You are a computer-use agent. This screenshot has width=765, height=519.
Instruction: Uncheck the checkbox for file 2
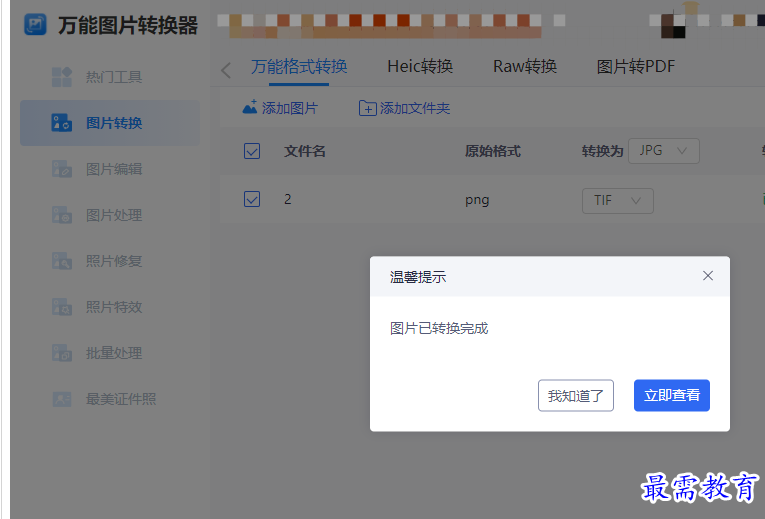pos(252,199)
